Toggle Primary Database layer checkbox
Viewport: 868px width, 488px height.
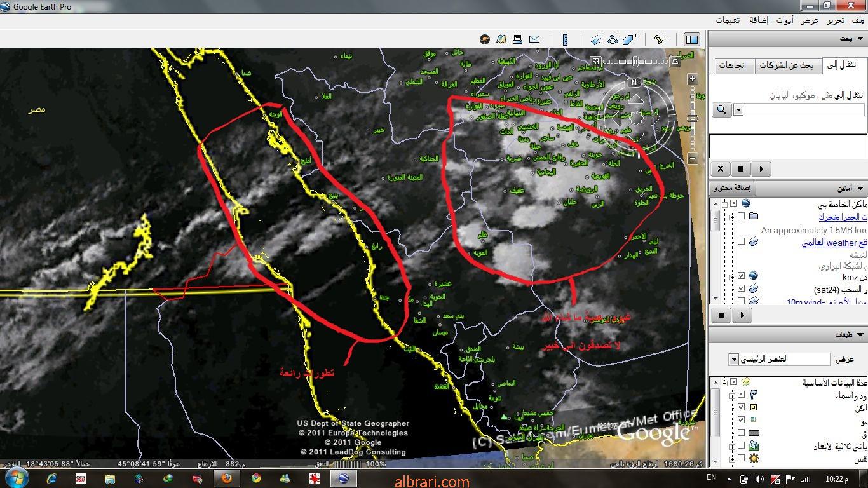click(734, 382)
